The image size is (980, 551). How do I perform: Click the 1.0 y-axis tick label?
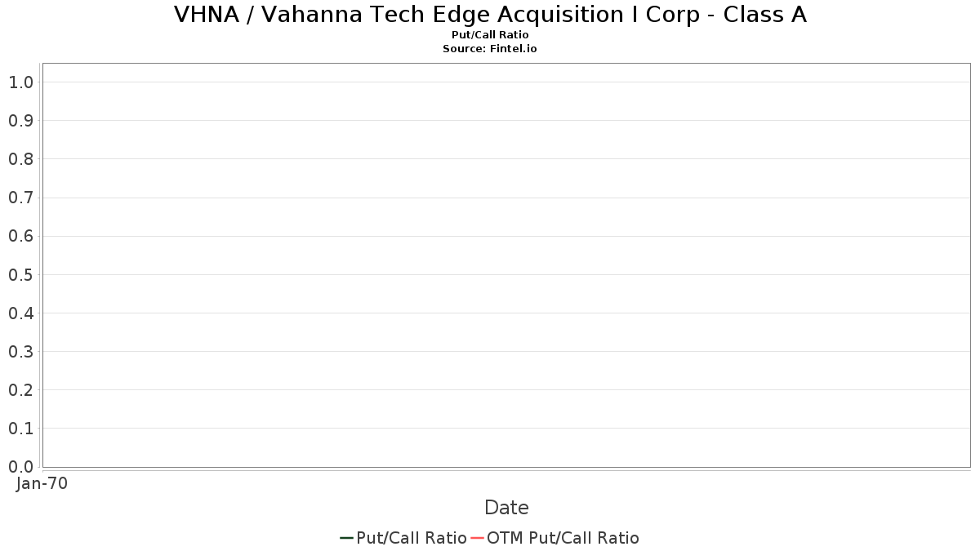coord(20,82)
